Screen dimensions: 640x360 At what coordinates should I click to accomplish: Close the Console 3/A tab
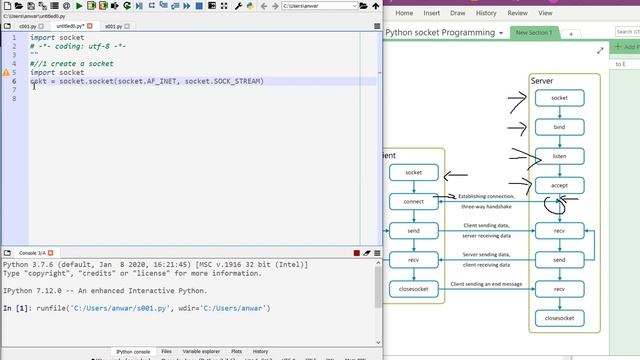click(51, 253)
